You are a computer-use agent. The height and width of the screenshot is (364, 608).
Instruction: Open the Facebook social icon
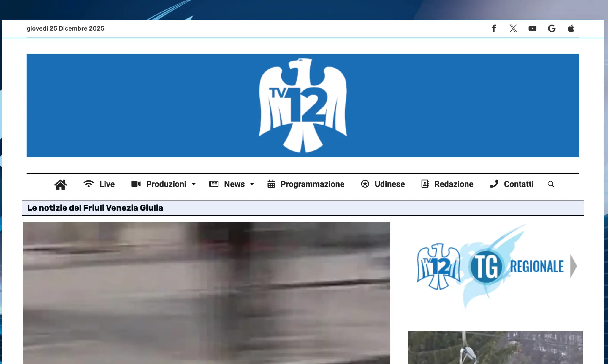point(494,28)
